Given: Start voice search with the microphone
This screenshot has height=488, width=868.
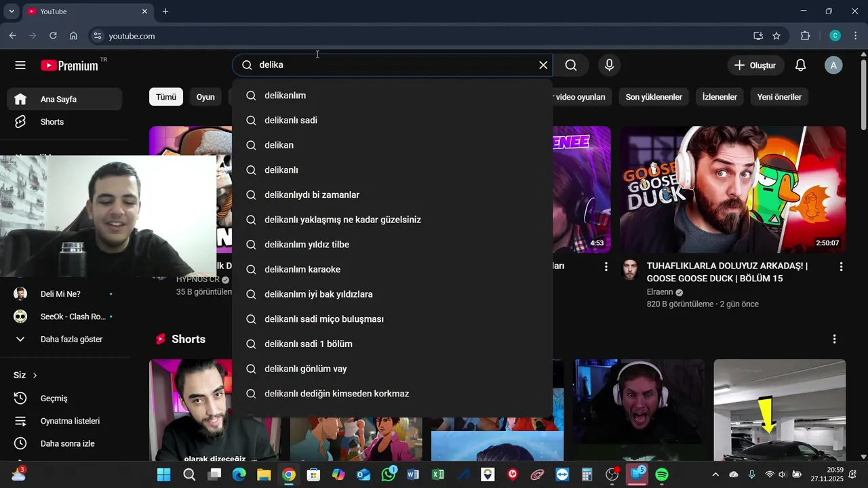Looking at the screenshot, I should [609, 65].
